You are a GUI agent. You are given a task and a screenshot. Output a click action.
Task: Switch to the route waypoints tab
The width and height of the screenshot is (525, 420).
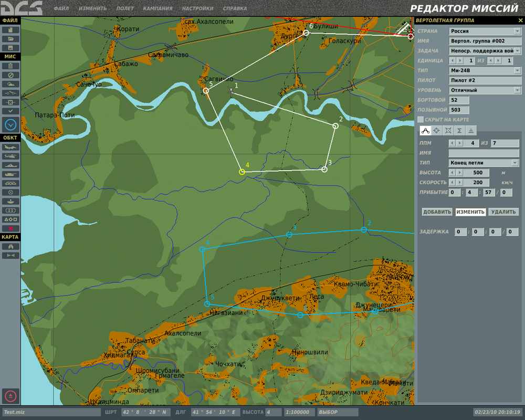click(x=425, y=131)
